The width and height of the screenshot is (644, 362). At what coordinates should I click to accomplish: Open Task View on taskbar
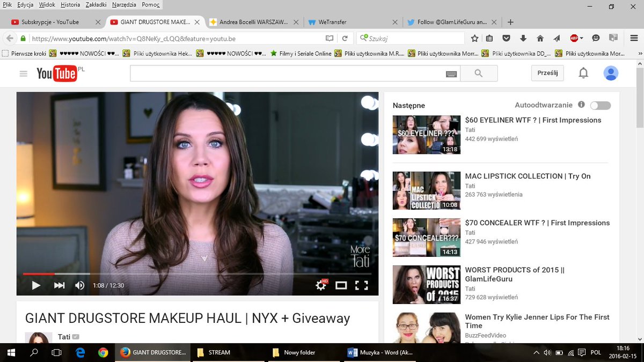click(56, 352)
